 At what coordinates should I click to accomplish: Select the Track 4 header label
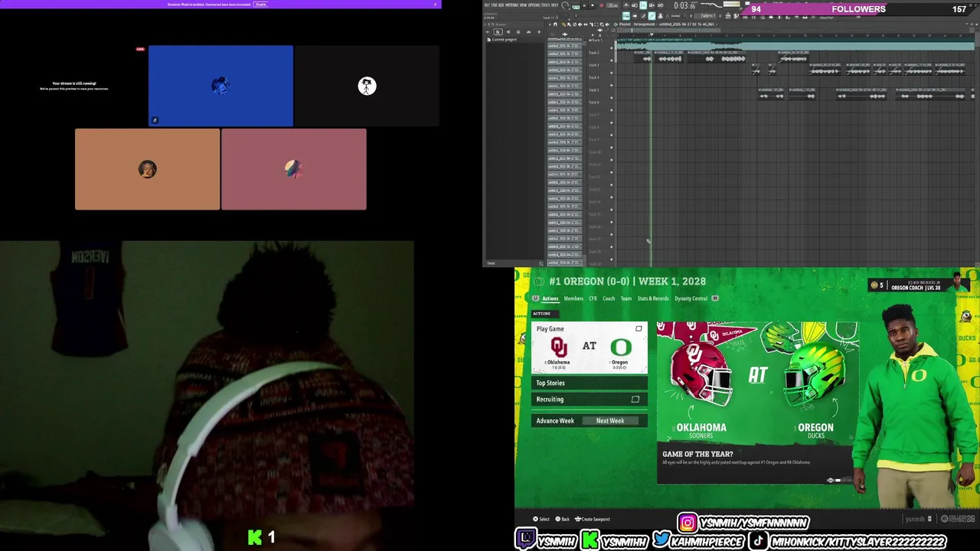[594, 77]
